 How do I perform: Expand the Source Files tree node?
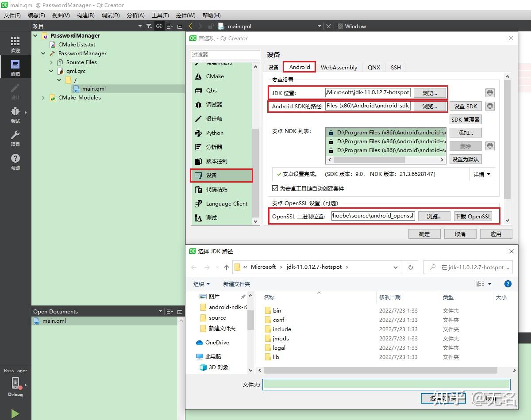click(51, 62)
